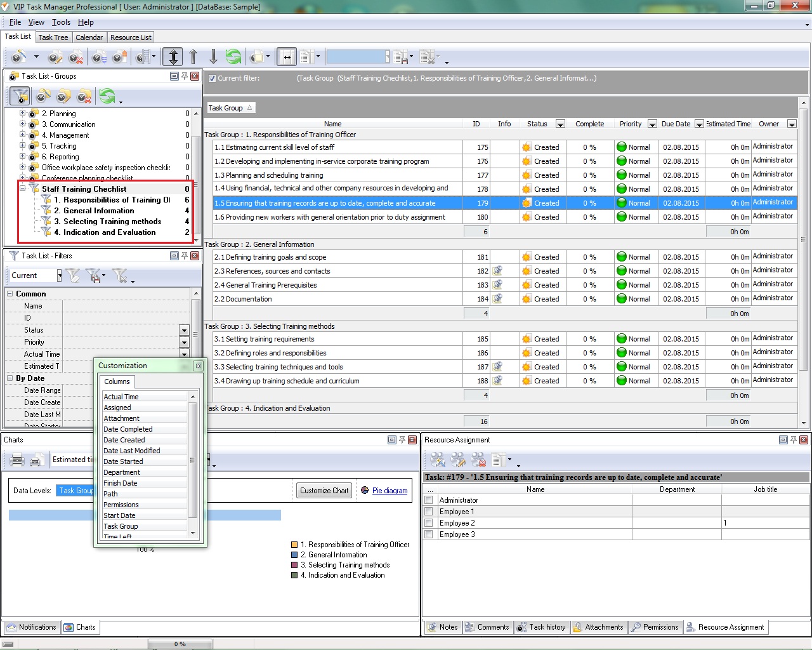The width and height of the screenshot is (812, 650).
Task: Switch to the Task Tree tab
Action: [53, 37]
